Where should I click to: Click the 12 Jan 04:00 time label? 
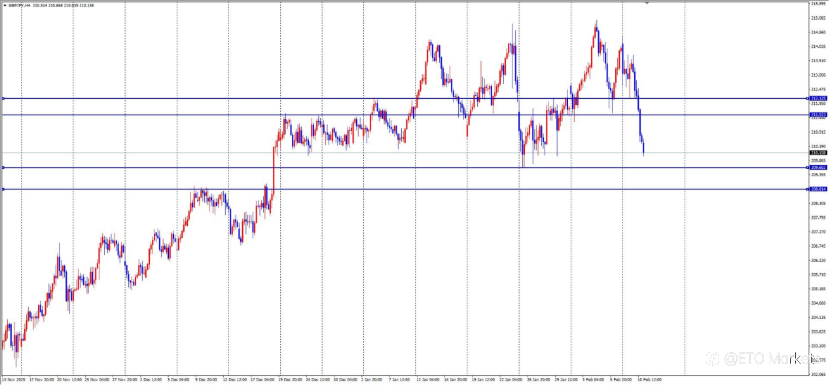(x=427, y=380)
